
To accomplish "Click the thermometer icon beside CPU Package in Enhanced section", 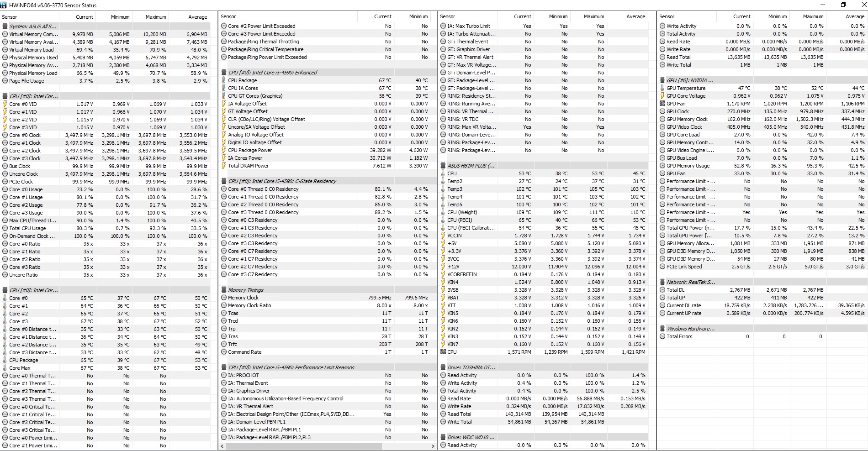I will click(224, 80).
